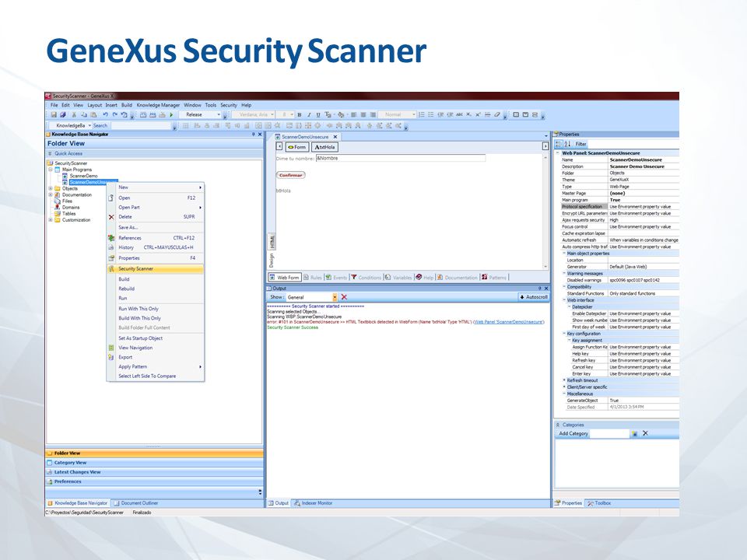The width and height of the screenshot is (747, 560).
Task: Open the KnowledgeBase search scope dropdown
Action: (x=89, y=126)
